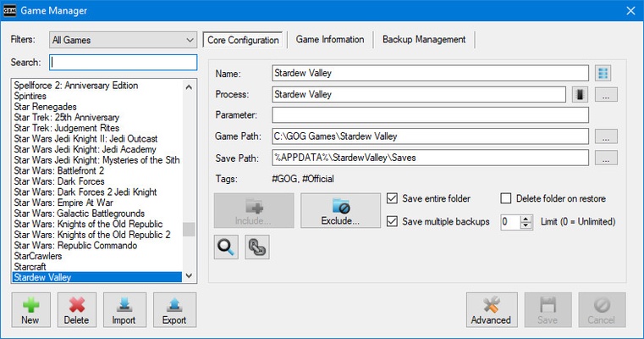Import a game list
Viewport: 644px width, 339px height.
125,310
